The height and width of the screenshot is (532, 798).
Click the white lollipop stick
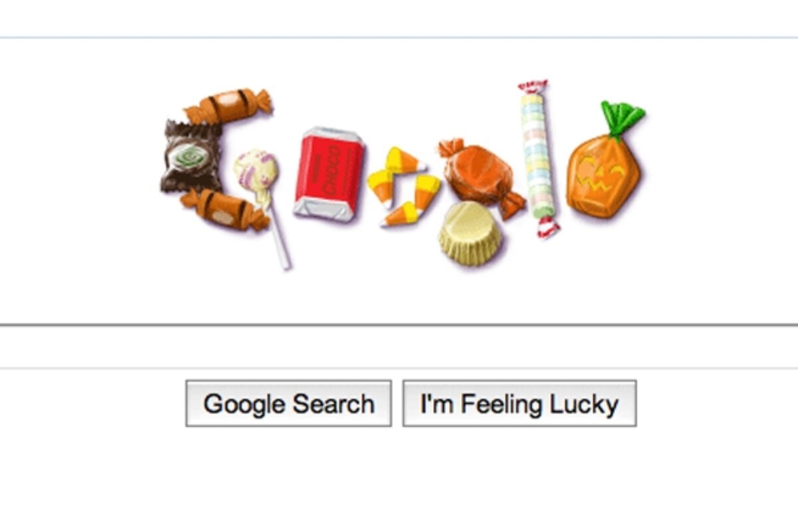[278, 233]
